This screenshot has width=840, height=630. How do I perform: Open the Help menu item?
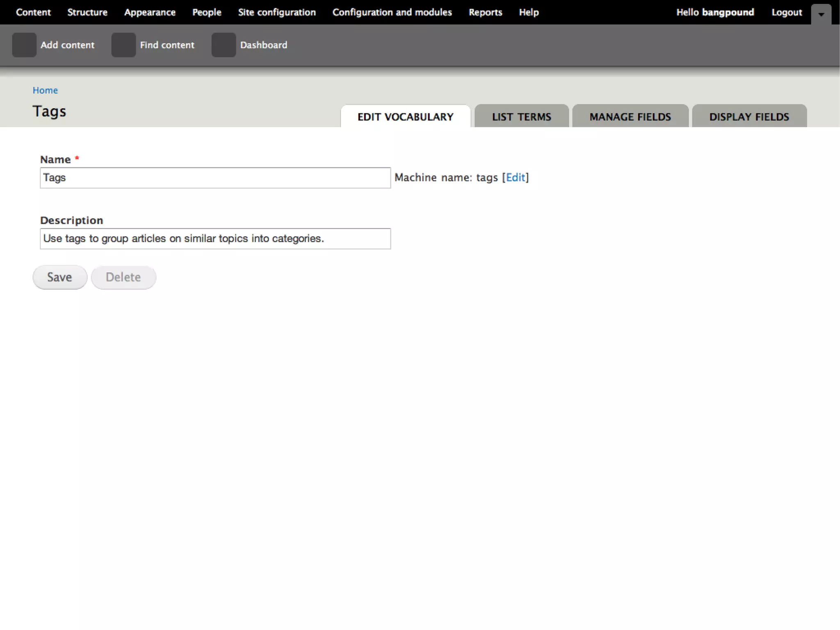[529, 12]
